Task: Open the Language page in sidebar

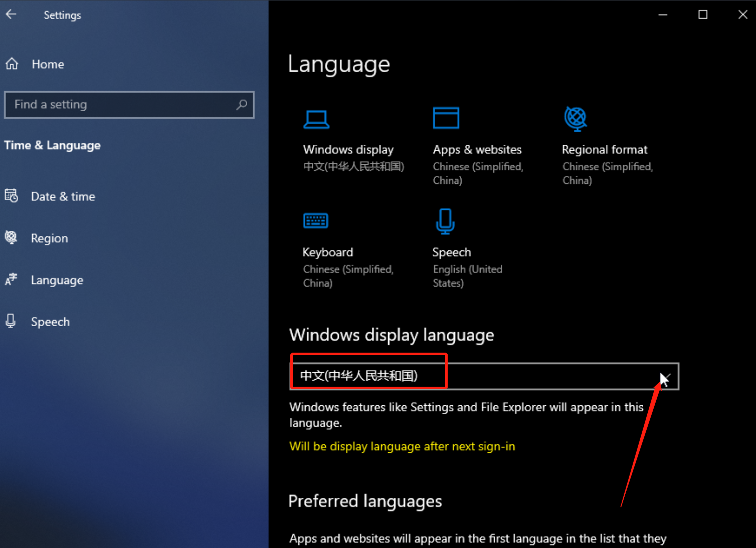Action: [57, 280]
